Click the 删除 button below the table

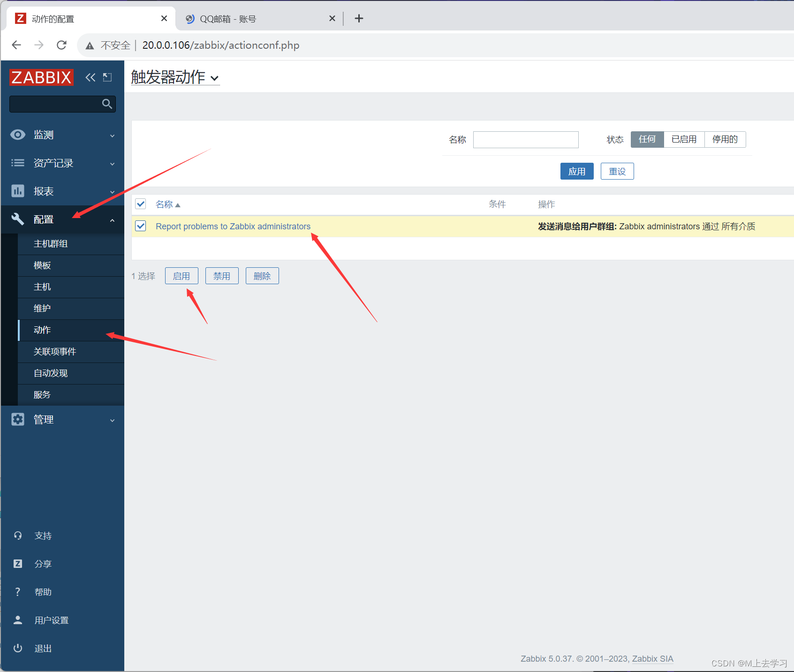click(x=262, y=276)
